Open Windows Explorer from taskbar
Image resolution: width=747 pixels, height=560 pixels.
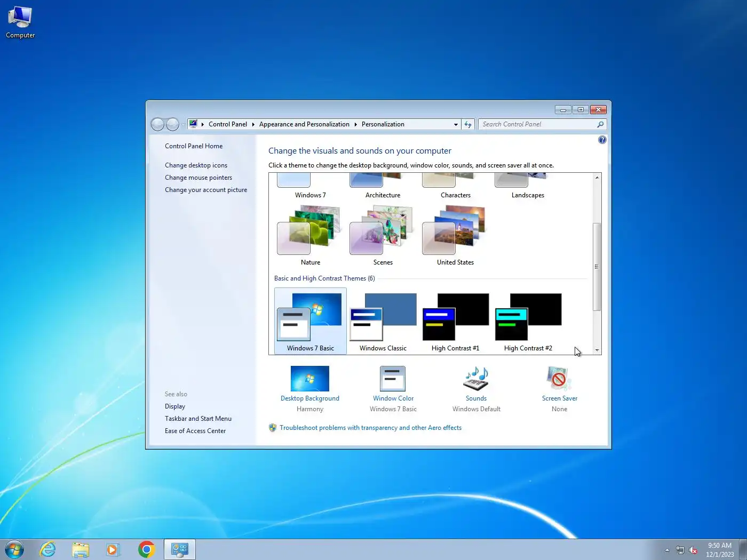(81, 549)
